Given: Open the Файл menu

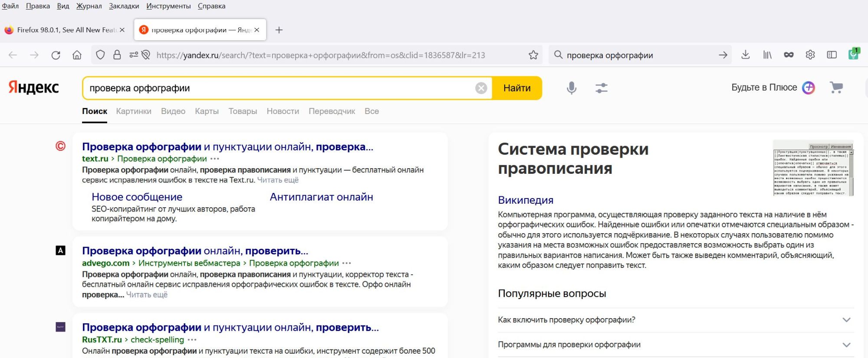Looking at the screenshot, I should (x=10, y=6).
